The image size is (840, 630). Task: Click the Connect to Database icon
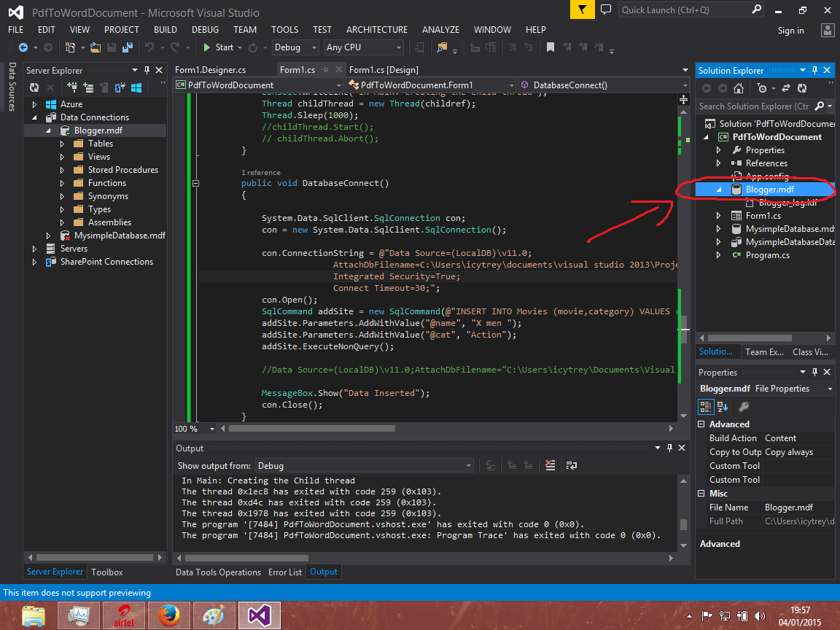[71, 87]
